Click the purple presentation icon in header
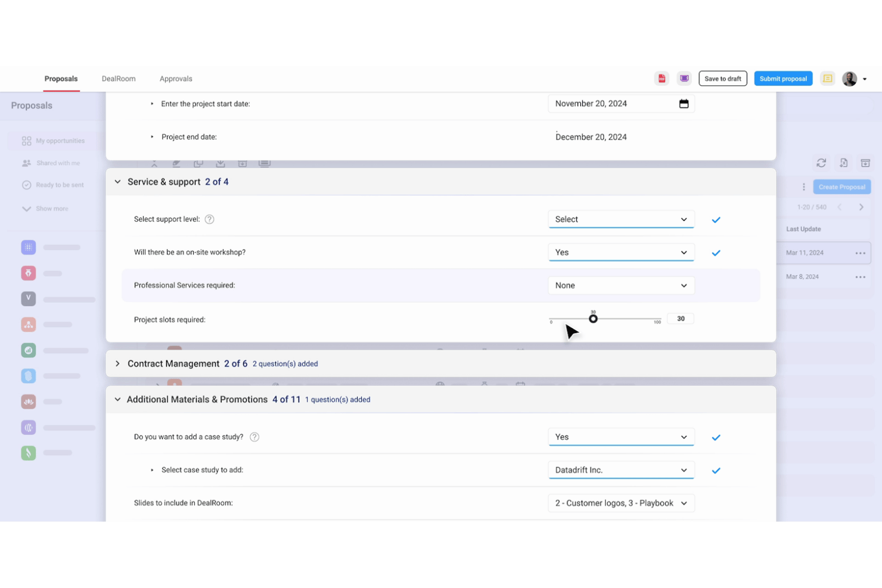 [684, 79]
